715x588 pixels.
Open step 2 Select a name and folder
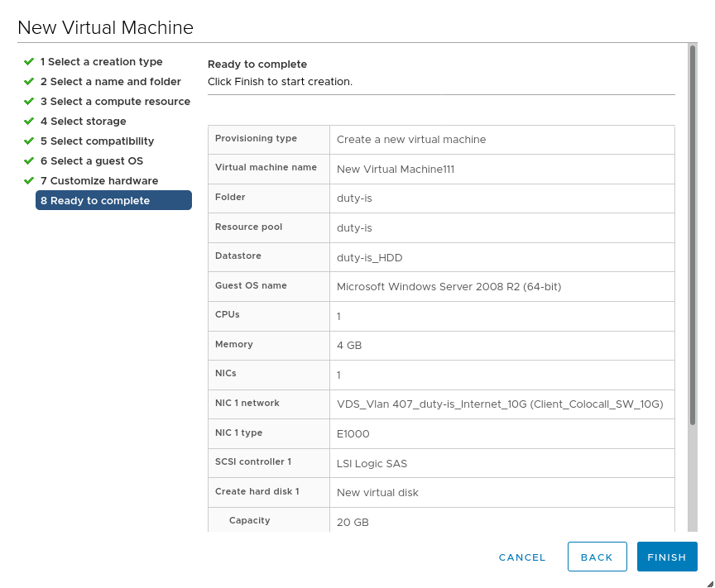pos(110,82)
